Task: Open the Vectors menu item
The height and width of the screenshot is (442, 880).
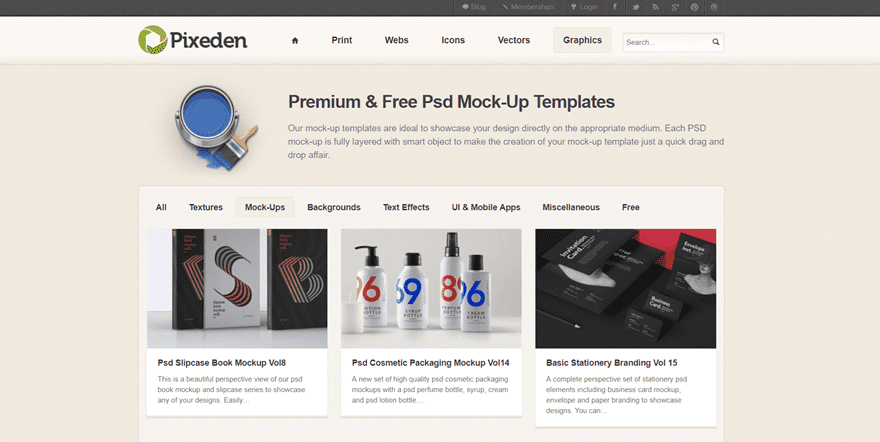Action: 514,40
